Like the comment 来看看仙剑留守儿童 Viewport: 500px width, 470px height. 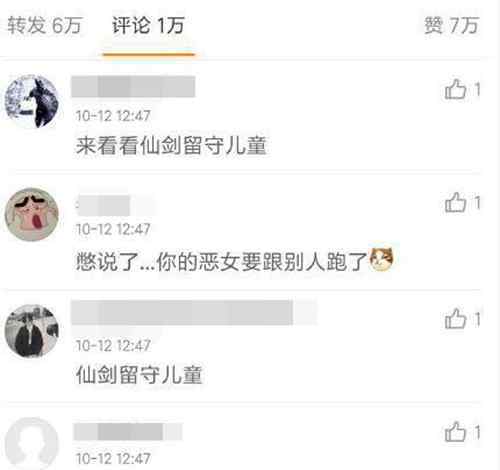coord(462,89)
